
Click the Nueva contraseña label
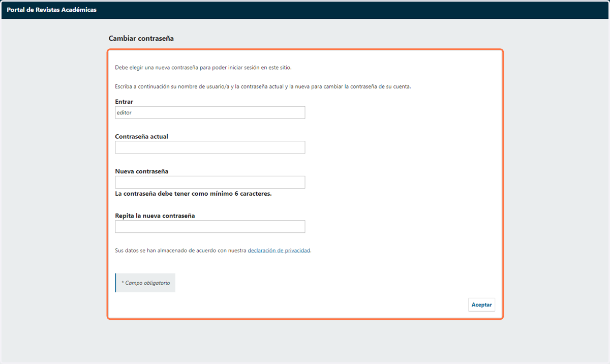point(142,171)
